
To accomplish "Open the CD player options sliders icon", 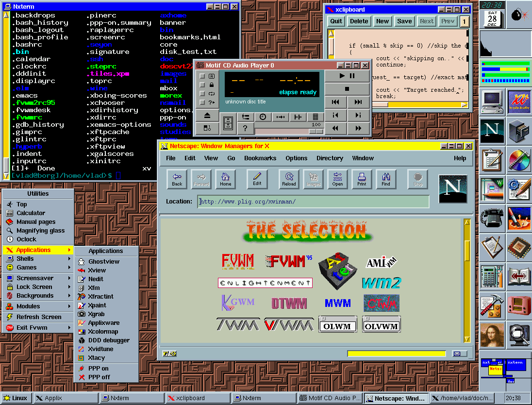I will (x=245, y=117).
